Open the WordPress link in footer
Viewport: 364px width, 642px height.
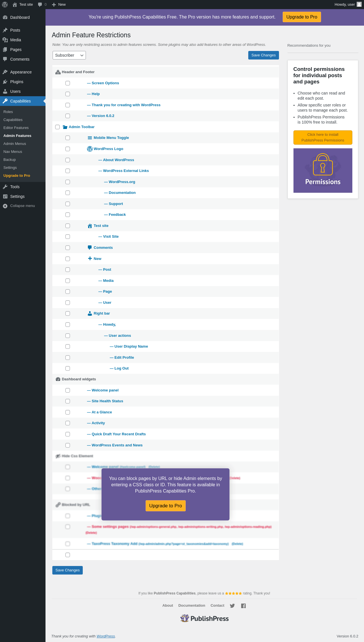(x=106, y=636)
